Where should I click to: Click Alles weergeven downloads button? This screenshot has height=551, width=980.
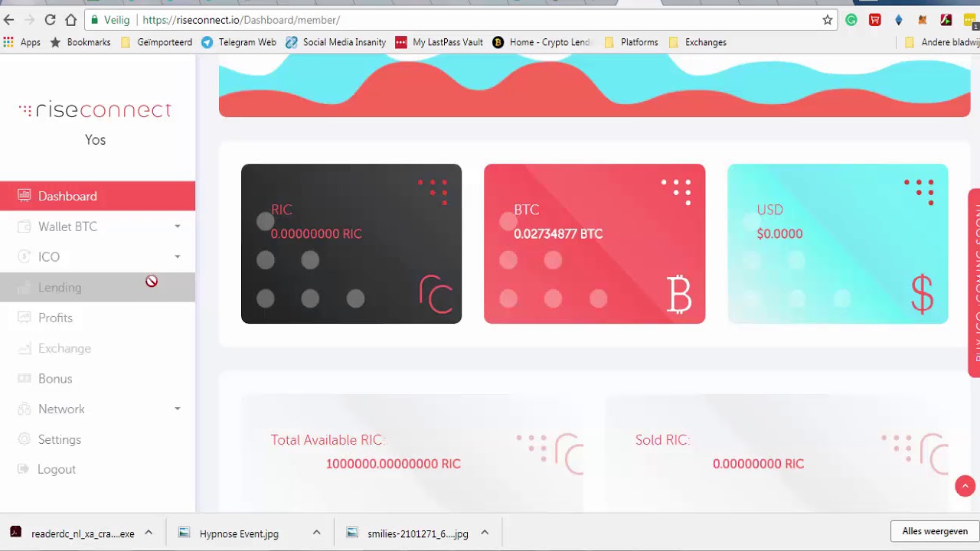[x=935, y=531]
